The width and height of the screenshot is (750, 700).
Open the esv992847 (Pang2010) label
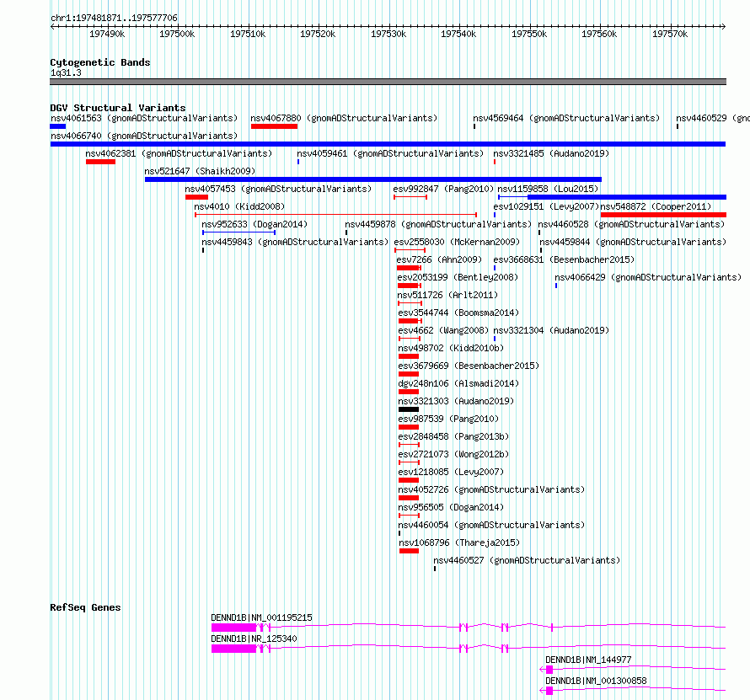(x=443, y=189)
